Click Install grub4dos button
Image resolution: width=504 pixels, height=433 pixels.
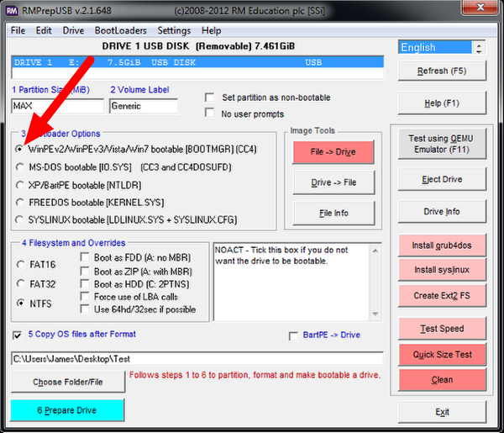[x=442, y=246]
